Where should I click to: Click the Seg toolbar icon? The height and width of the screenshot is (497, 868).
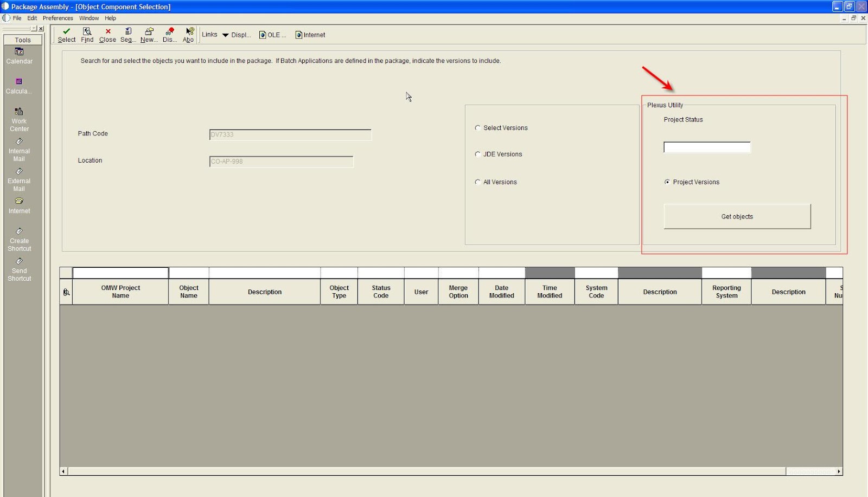127,34
